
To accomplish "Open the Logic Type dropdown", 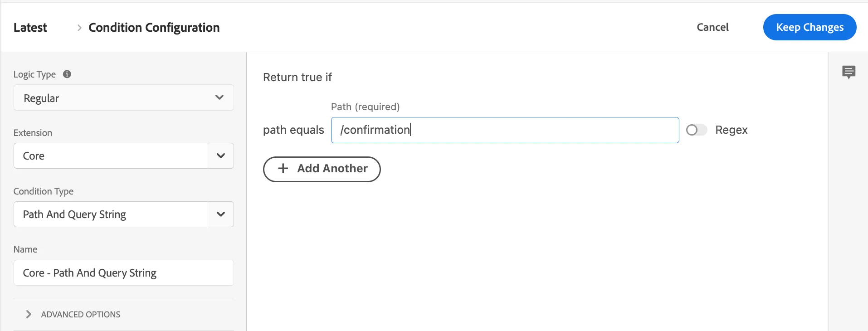I will [219, 97].
